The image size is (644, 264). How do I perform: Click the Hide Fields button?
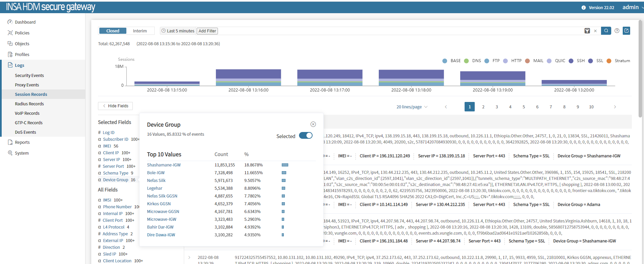pos(115,106)
